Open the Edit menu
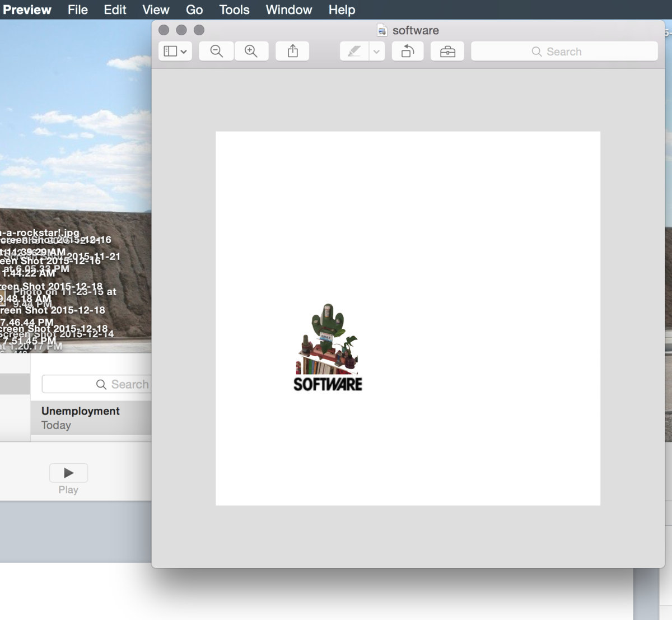 (x=115, y=10)
